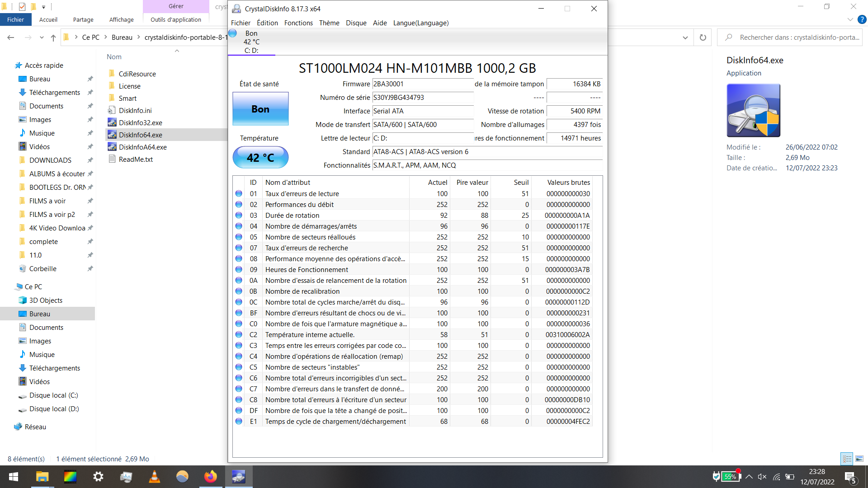868x488 pixels.
Task: Click the Explorer search box
Action: click(x=789, y=38)
